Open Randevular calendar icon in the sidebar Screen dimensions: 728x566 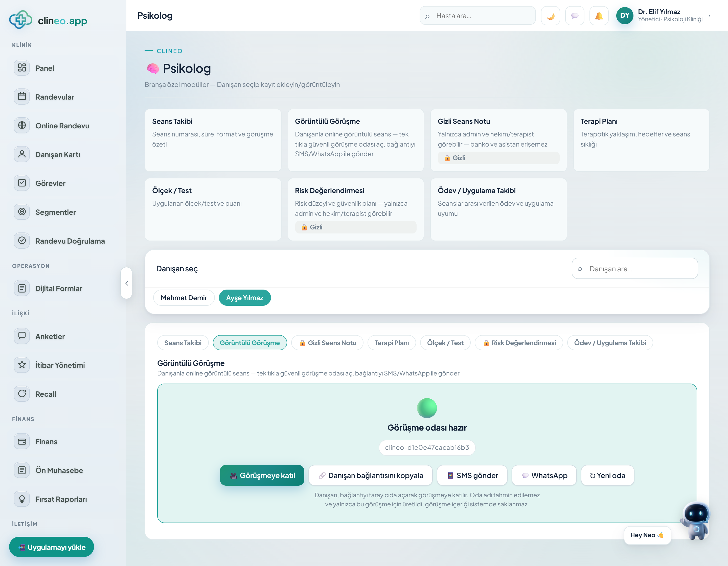(22, 97)
